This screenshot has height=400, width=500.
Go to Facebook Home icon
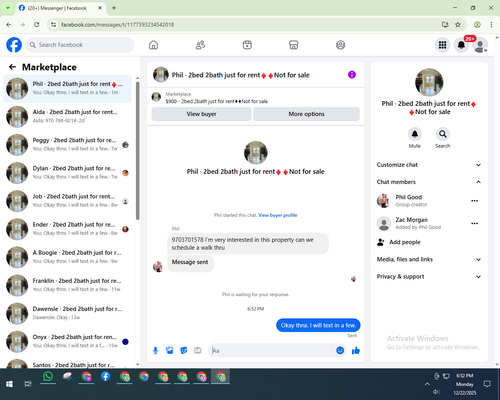pos(153,45)
